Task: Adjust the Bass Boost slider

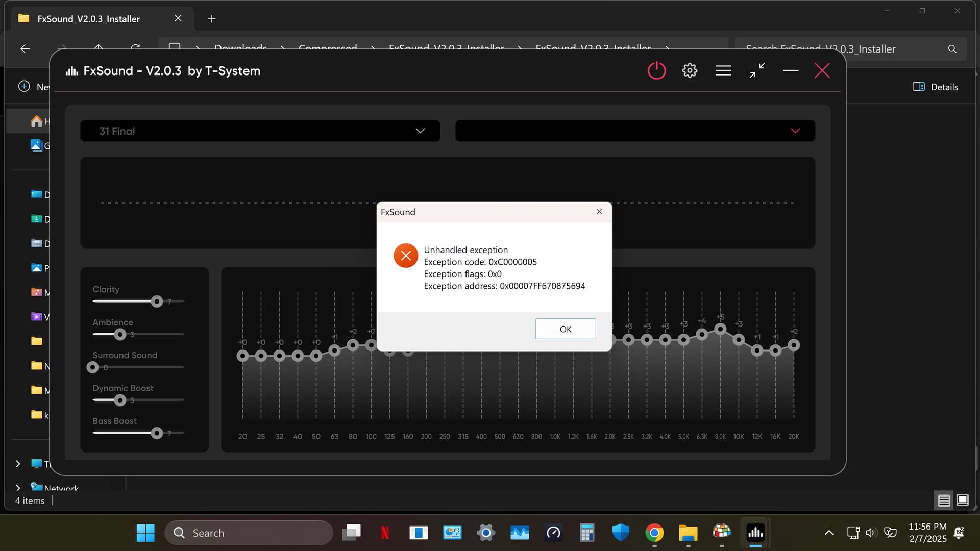Action: tap(157, 433)
